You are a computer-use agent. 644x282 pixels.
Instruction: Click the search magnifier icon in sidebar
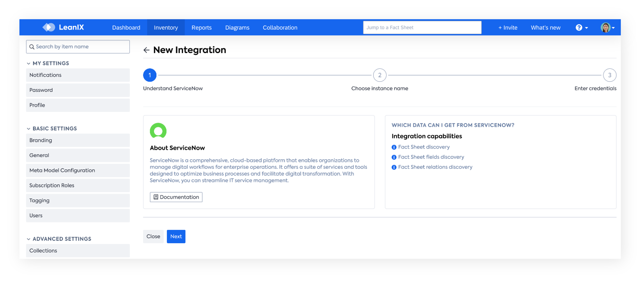coord(32,47)
